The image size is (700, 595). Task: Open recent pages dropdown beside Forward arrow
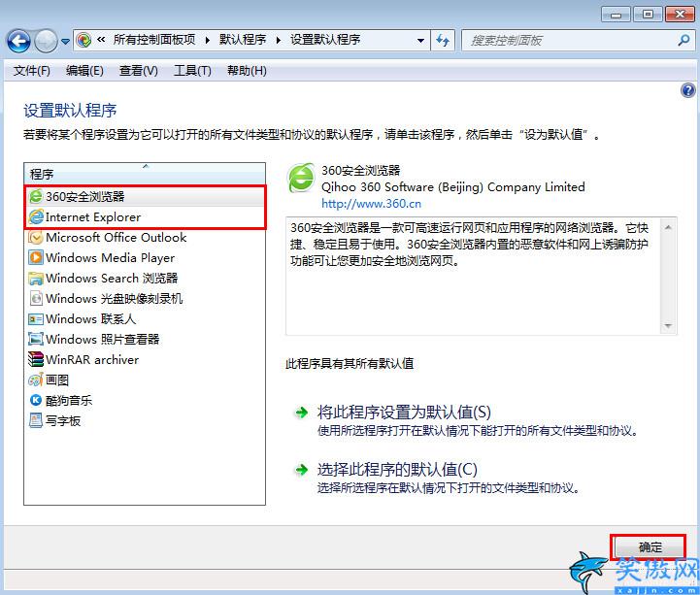66,42
